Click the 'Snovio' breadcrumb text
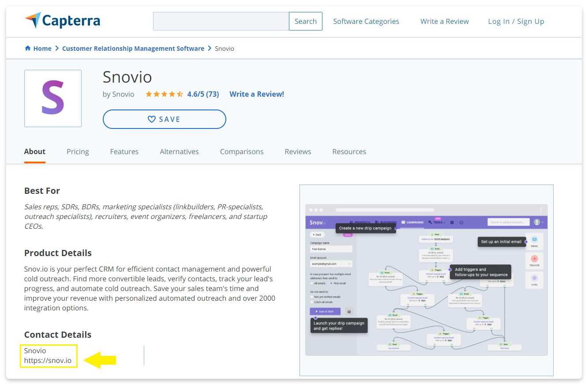Image resolution: width=588 pixels, height=385 pixels. 225,49
